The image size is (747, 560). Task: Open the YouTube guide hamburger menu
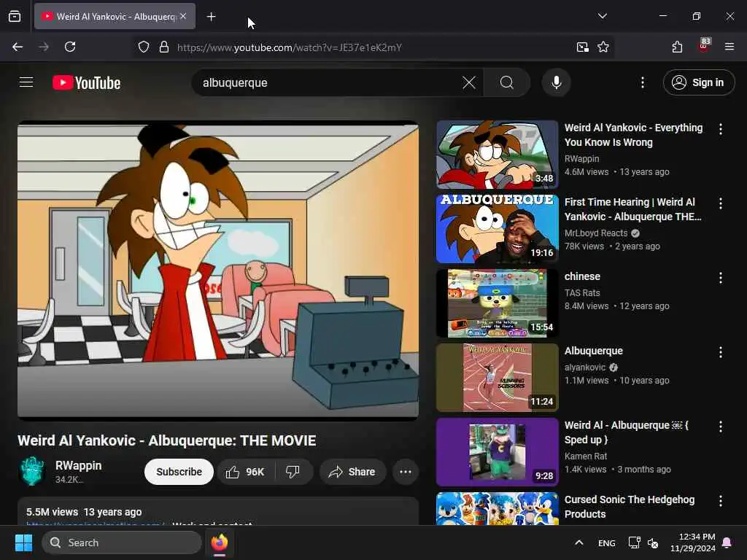pyautogui.click(x=26, y=82)
